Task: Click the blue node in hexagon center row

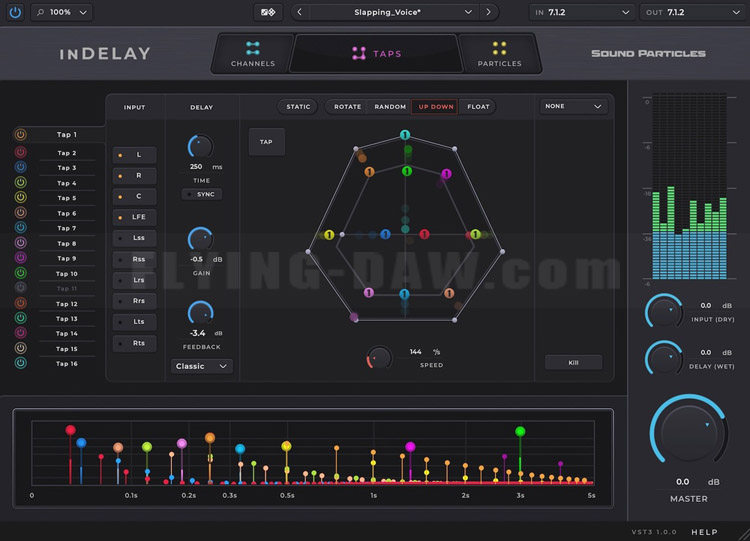Action: 385,234
